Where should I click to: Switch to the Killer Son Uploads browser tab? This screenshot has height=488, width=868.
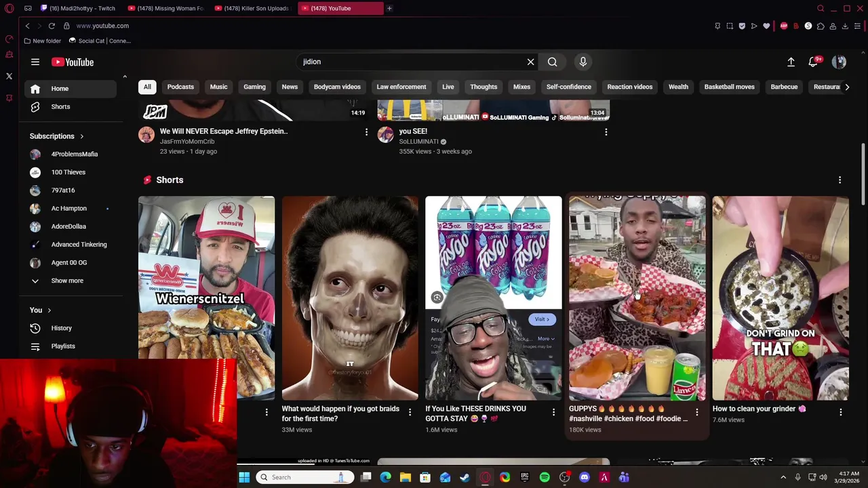pyautogui.click(x=252, y=8)
